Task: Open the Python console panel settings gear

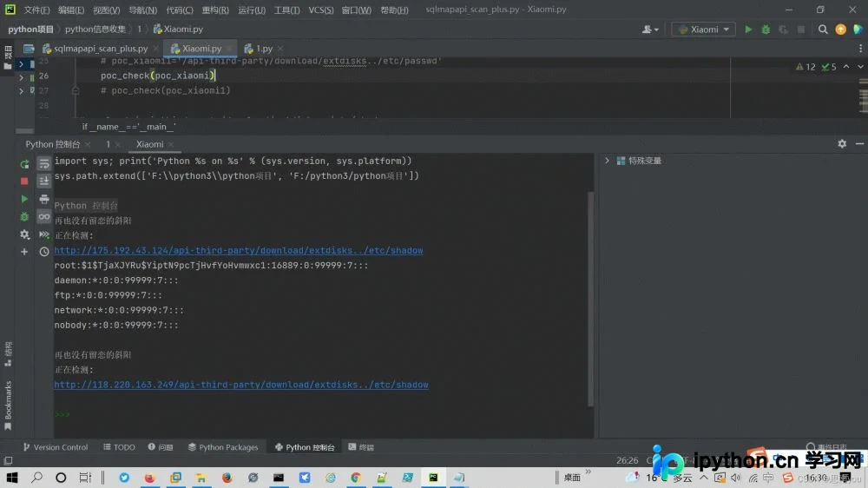Action: click(842, 144)
